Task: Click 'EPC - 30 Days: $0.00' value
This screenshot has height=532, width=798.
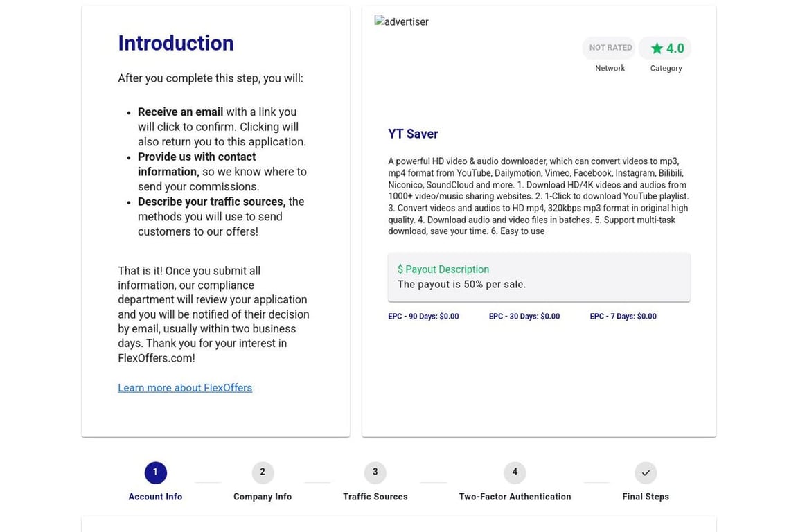Action: (524, 316)
